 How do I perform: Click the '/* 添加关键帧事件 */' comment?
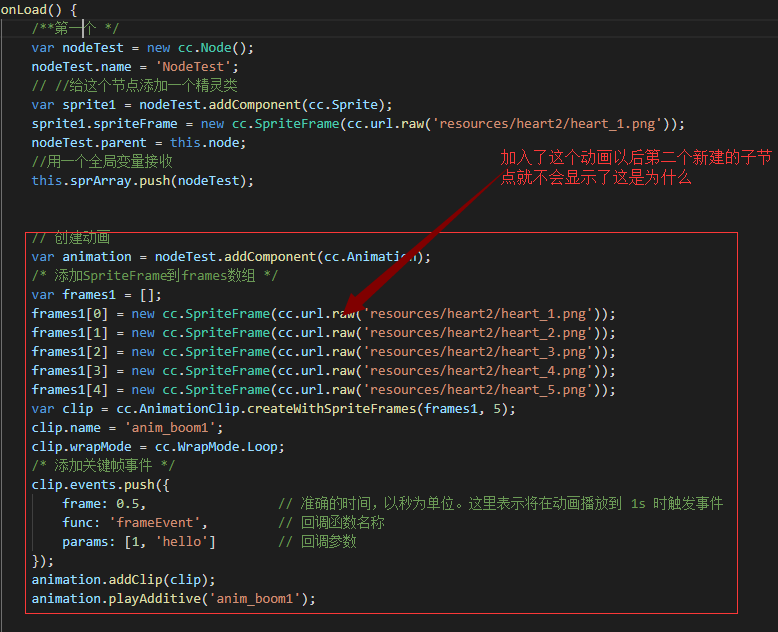pos(103,465)
